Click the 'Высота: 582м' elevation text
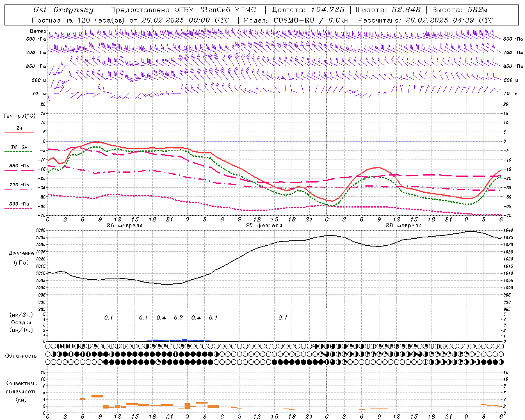This screenshot has height=420, width=525. coord(460,10)
